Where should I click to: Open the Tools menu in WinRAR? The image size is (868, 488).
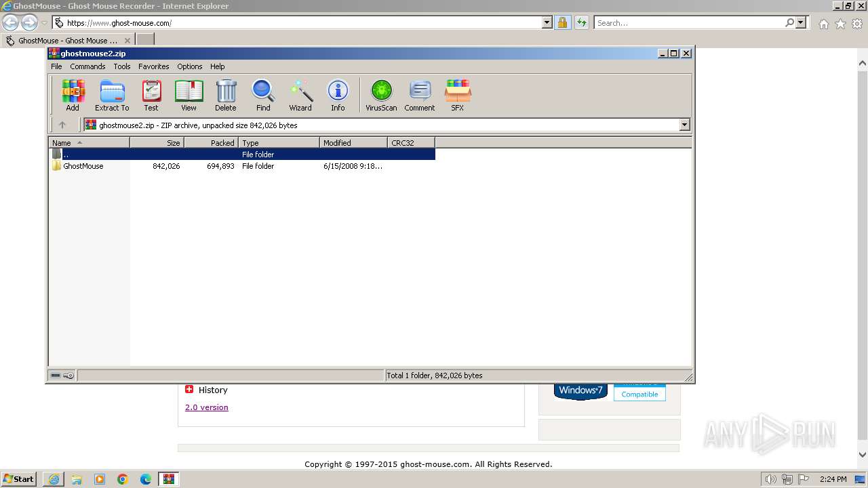(x=122, y=66)
